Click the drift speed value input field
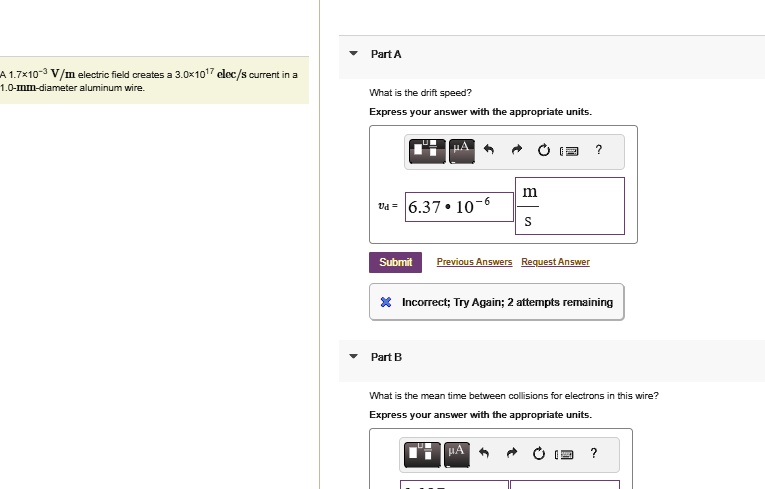The width and height of the screenshot is (765, 489). (x=459, y=207)
